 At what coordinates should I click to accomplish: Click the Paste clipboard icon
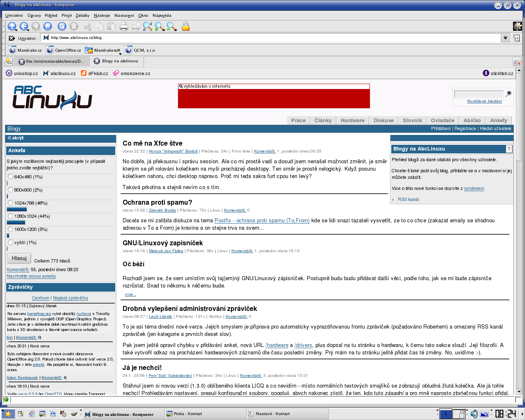(x=112, y=26)
